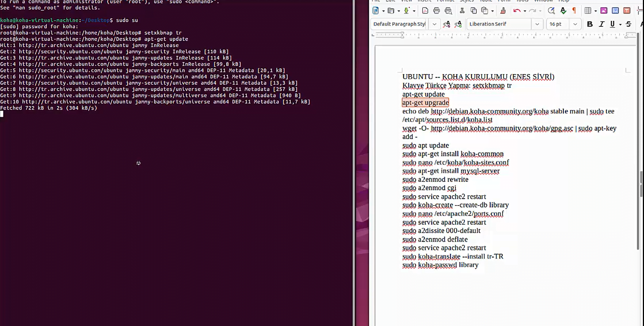Expand the Insert Table dropdown arrow
This screenshot has width=644, height=326.
595,11
